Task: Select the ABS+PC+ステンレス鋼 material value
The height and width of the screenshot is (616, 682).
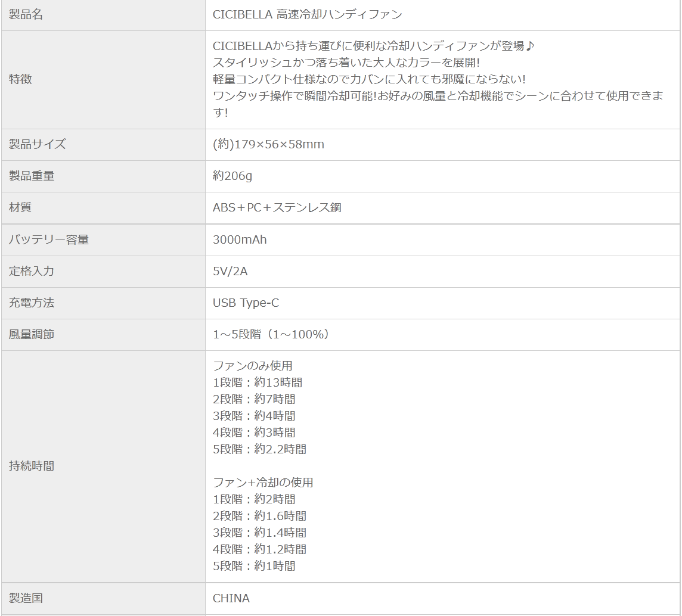Action: pyautogui.click(x=277, y=207)
